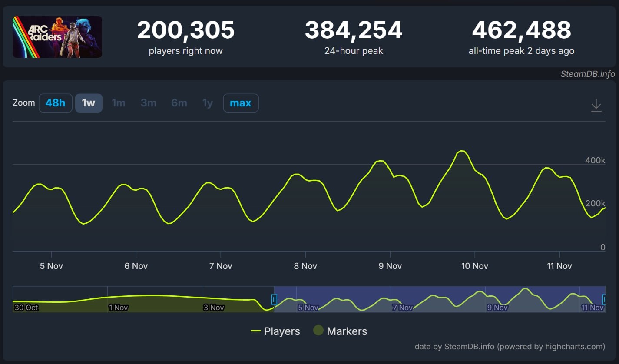Viewport: 619px width, 364px height.
Task: Switch to the max zoom range
Action: click(241, 103)
